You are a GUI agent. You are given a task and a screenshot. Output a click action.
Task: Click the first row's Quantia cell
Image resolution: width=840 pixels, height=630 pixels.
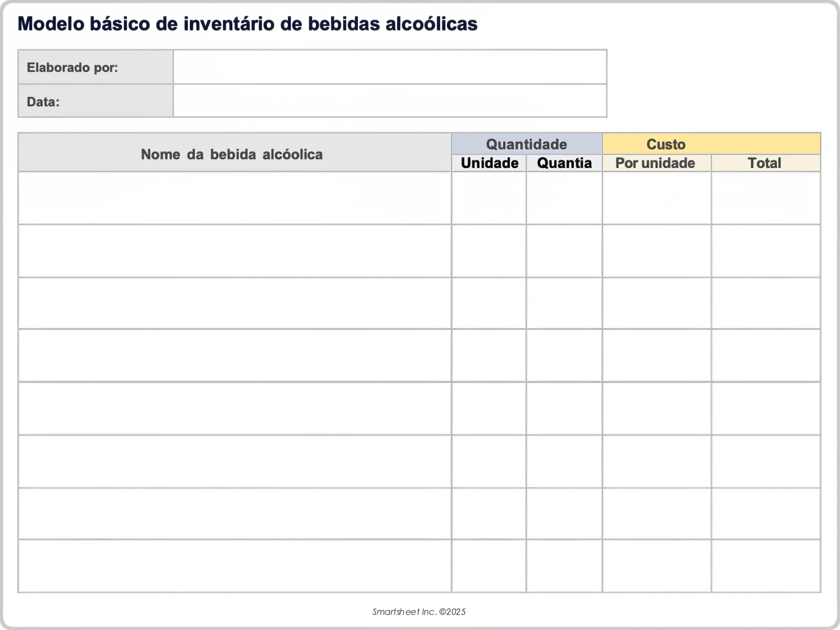(x=564, y=198)
